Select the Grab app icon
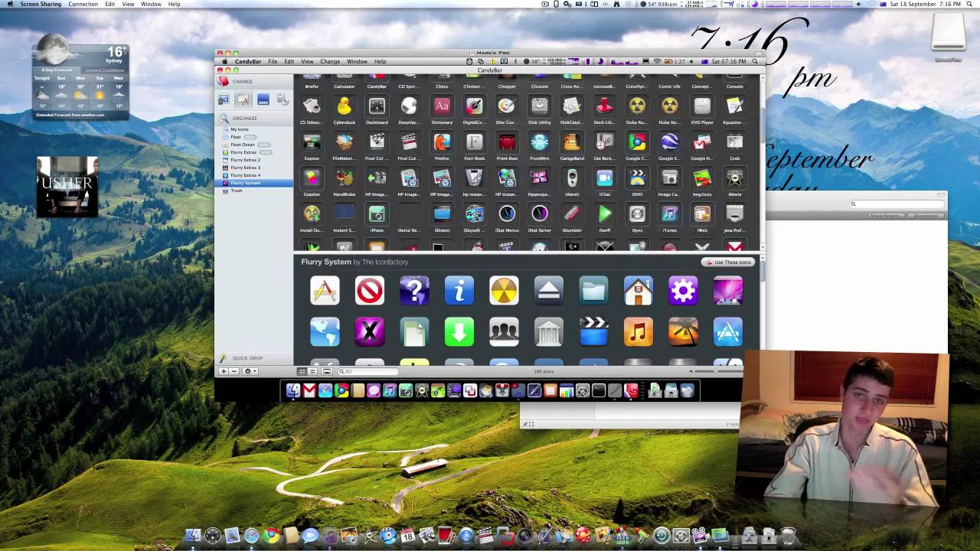The height and width of the screenshot is (551, 980). [x=735, y=142]
